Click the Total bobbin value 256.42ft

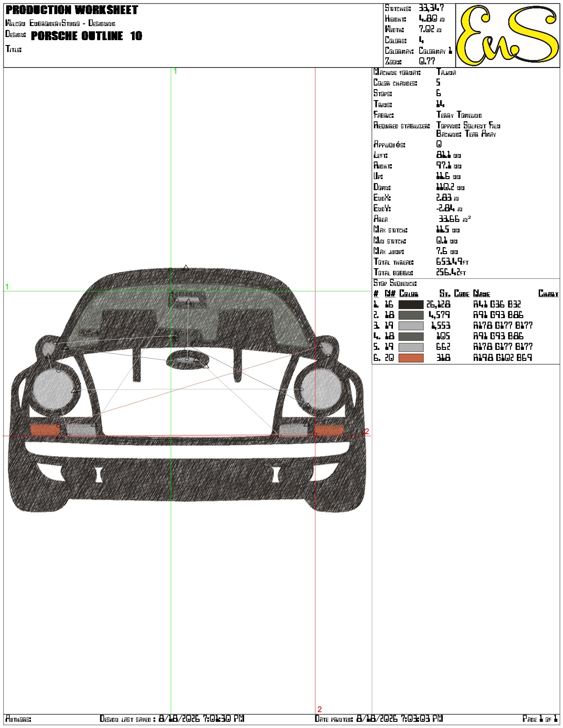coord(451,272)
